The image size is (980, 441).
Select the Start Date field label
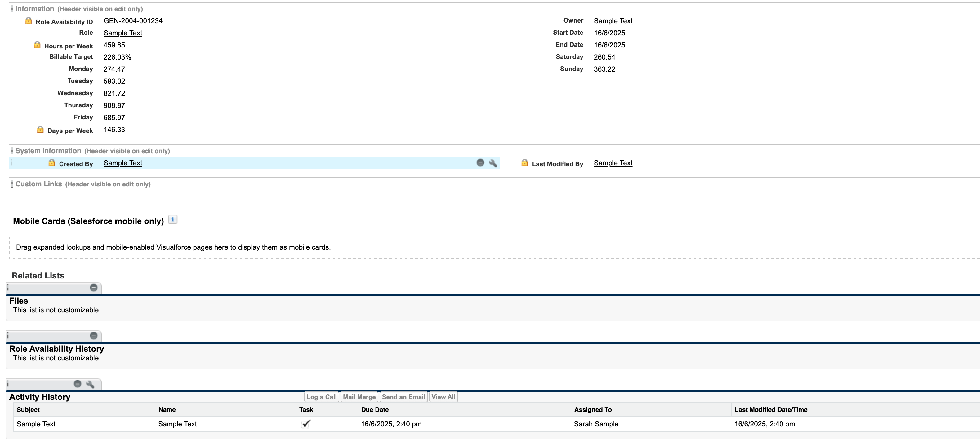[x=568, y=33]
